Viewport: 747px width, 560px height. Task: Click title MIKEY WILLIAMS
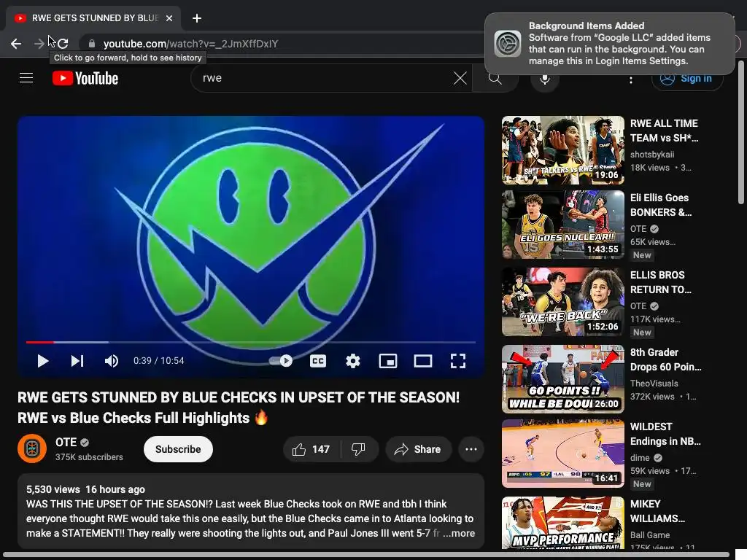coord(657,511)
